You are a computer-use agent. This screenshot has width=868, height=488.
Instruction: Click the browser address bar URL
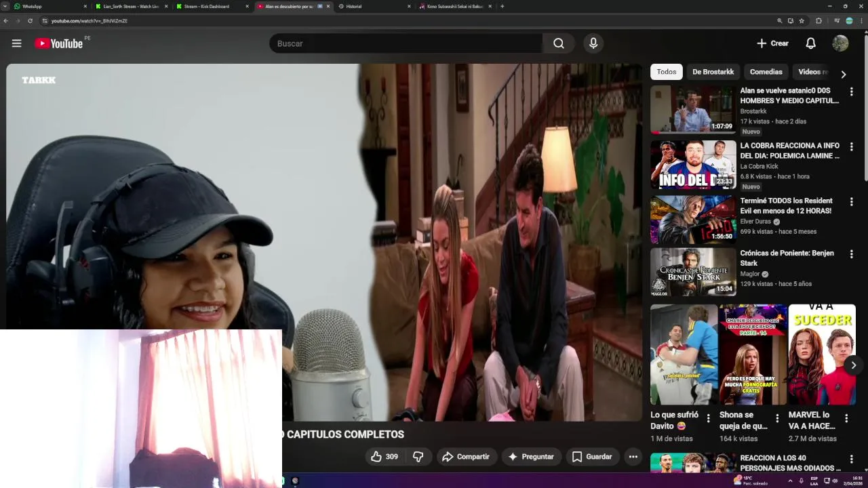coord(90,21)
